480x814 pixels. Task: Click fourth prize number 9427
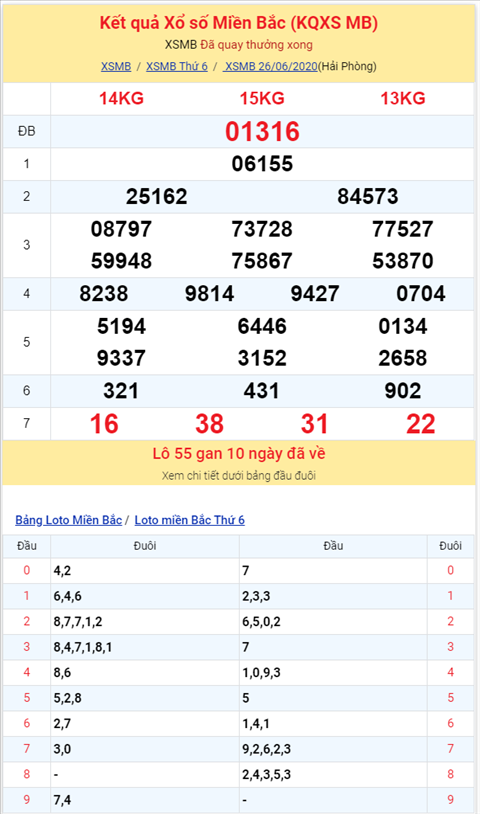pyautogui.click(x=315, y=294)
